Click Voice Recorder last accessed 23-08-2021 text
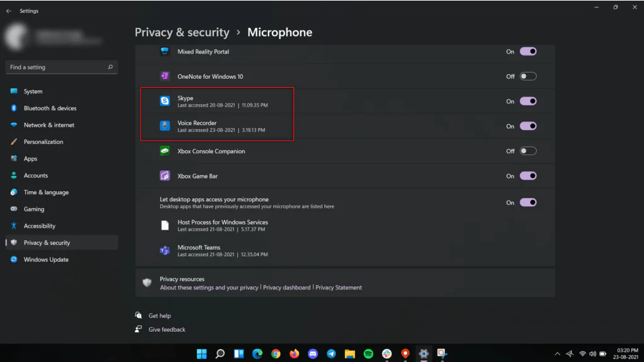 (x=221, y=130)
